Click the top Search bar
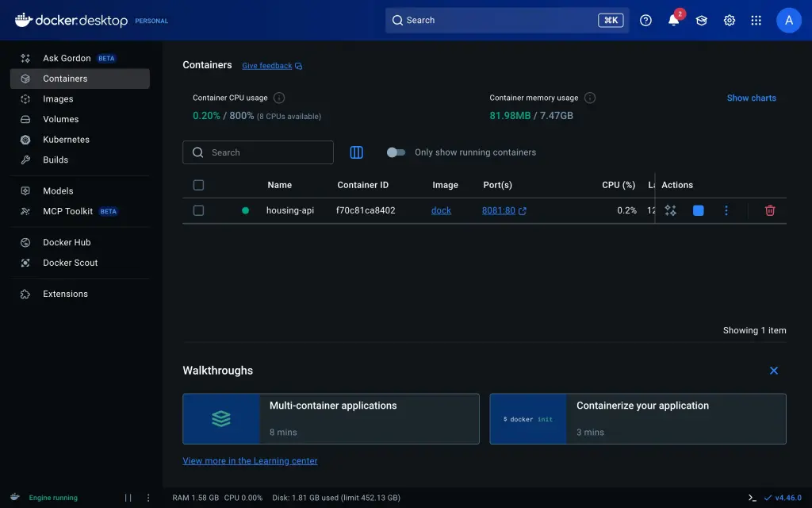Screen dimensions: 812x508 [507, 20]
